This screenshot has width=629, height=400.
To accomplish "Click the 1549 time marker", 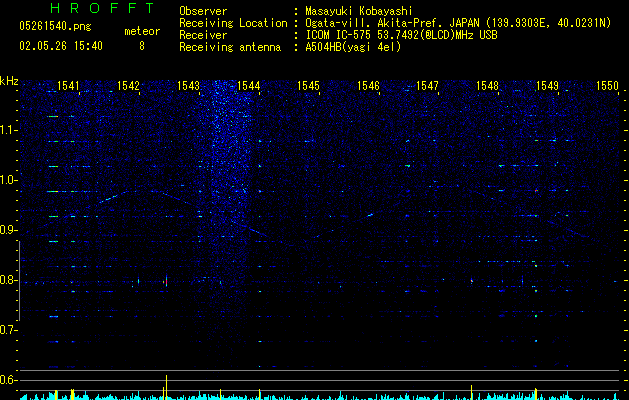I will point(548,85).
